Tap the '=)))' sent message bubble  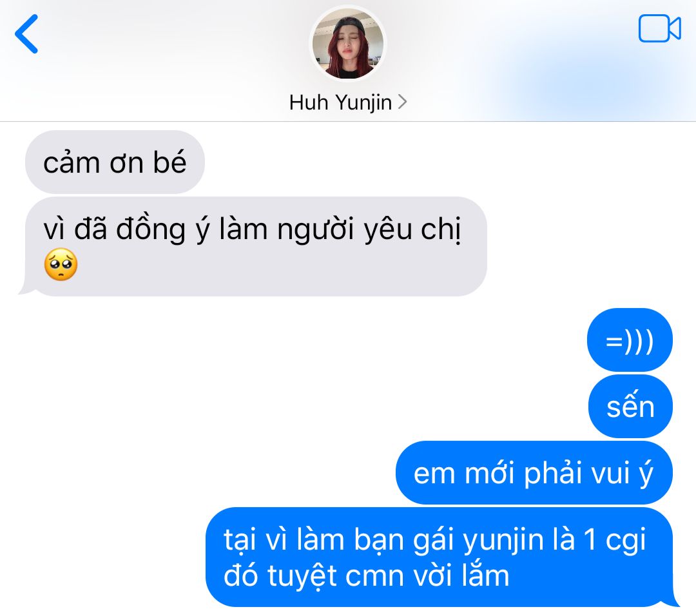(x=630, y=340)
